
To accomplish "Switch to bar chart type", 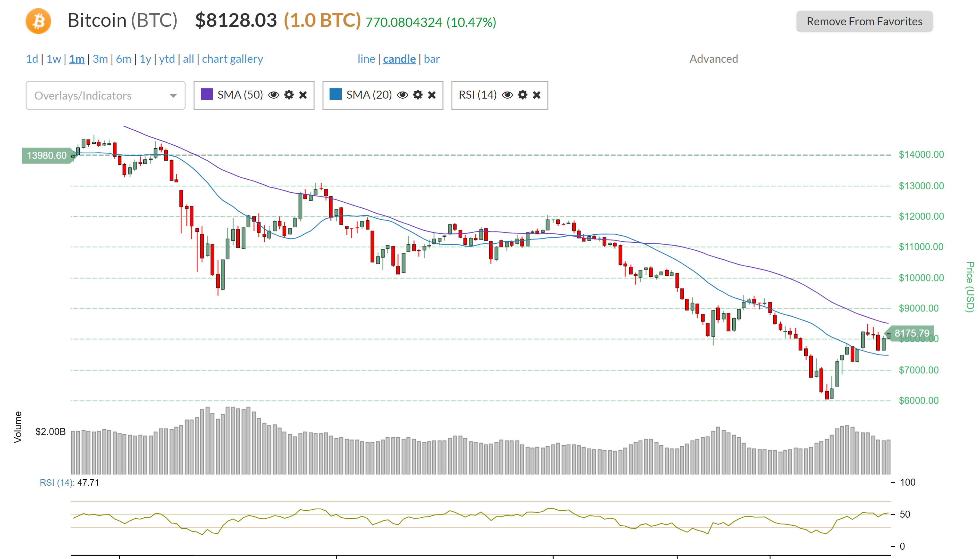I will point(432,59).
